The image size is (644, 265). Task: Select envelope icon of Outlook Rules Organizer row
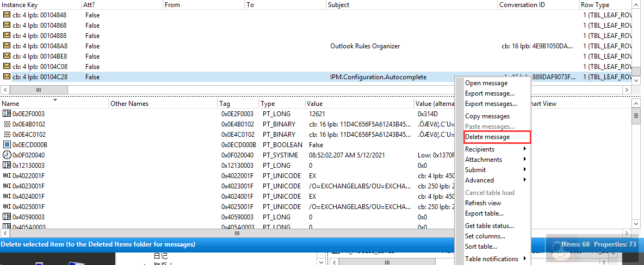click(7, 46)
